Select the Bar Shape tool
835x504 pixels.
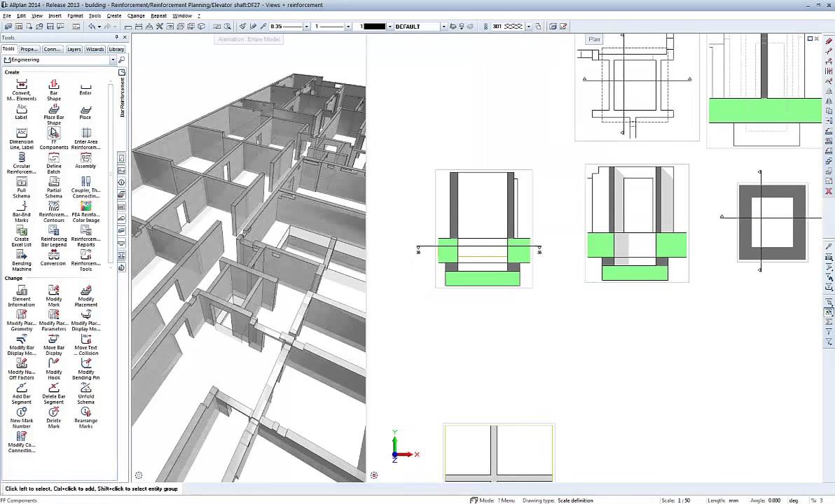(x=54, y=90)
